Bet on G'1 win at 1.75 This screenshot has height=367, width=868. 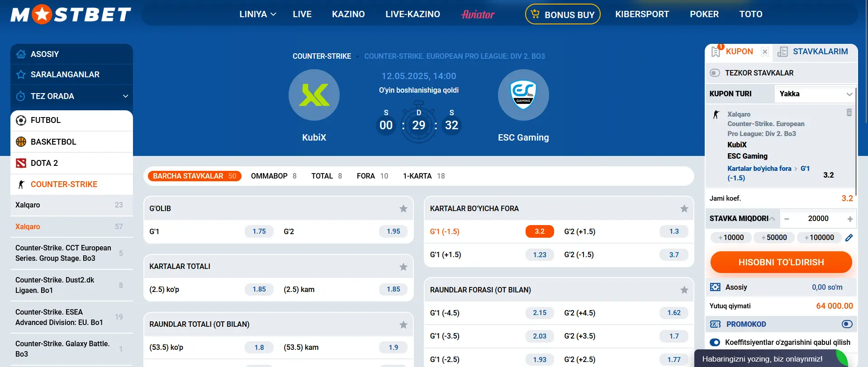point(259,231)
